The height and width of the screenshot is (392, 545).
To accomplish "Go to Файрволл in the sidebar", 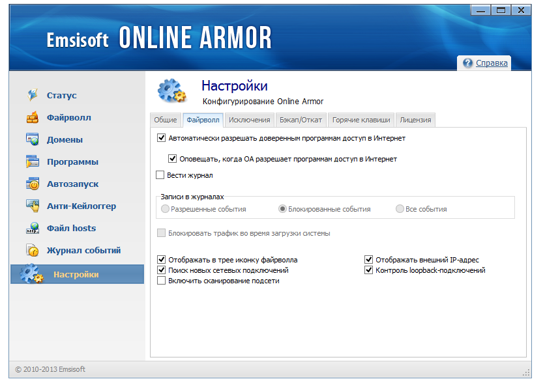I will click(x=69, y=117).
